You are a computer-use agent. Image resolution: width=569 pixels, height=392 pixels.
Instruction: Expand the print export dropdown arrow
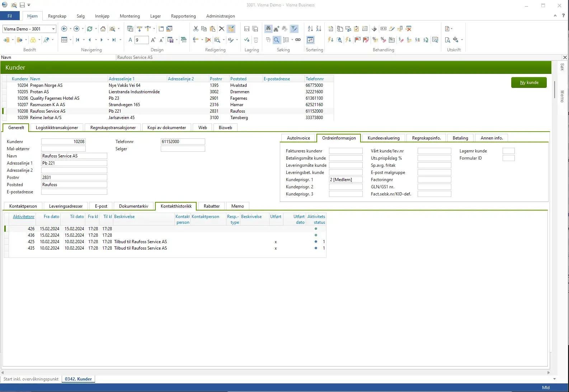click(462, 40)
